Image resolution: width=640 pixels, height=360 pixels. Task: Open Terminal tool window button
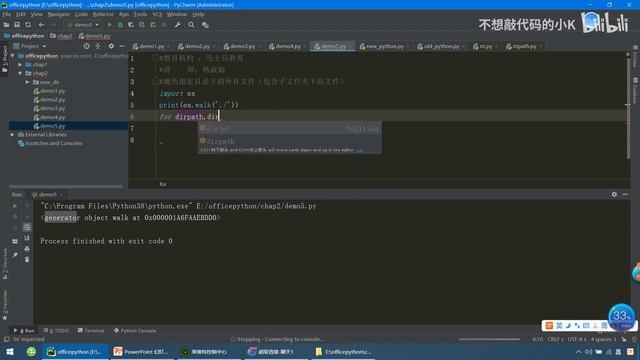(x=91, y=330)
